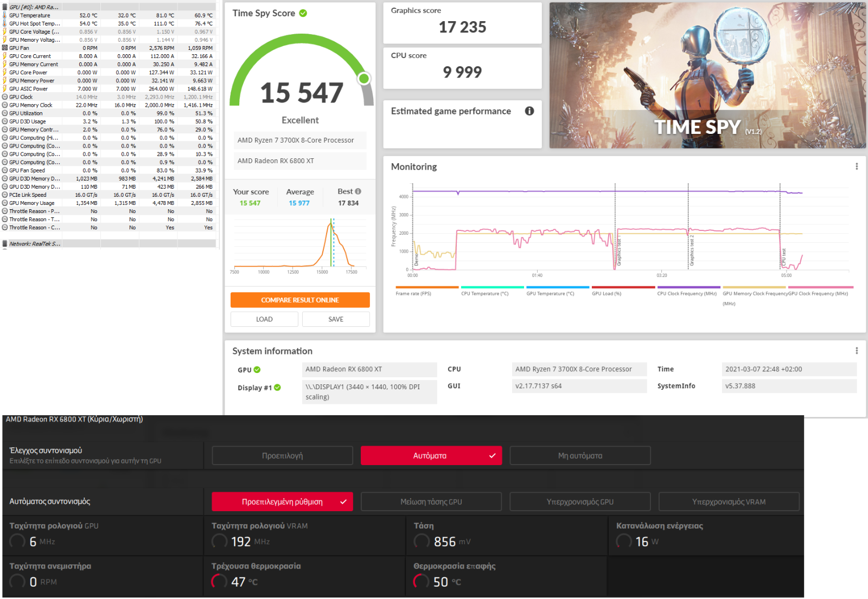Viewport: 868px width, 599px height.
Task: Click the icon beside GPU Memory Voltage row
Action: [x=5, y=40]
